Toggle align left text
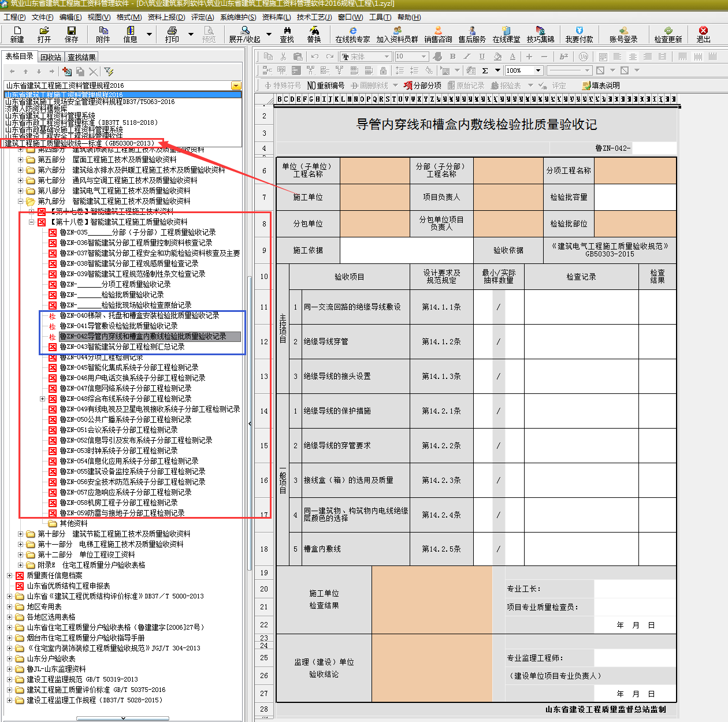 (618, 57)
